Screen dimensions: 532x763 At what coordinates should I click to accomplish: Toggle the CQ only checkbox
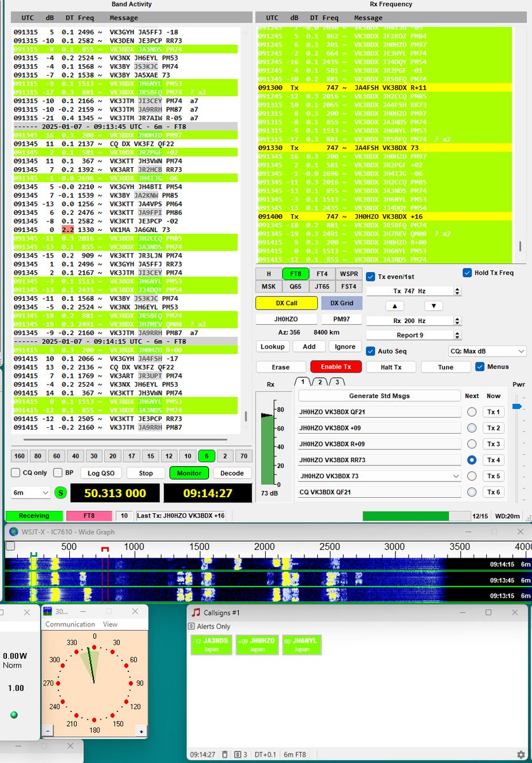click(x=16, y=472)
